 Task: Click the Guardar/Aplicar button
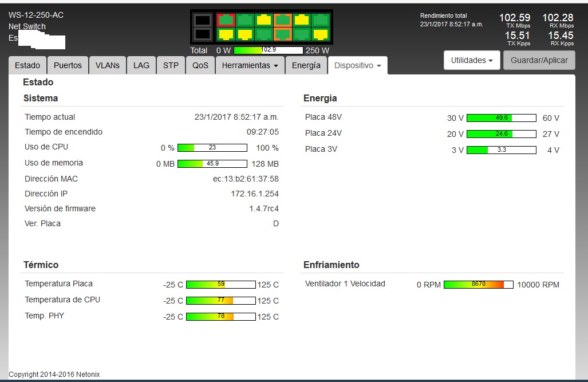[539, 60]
